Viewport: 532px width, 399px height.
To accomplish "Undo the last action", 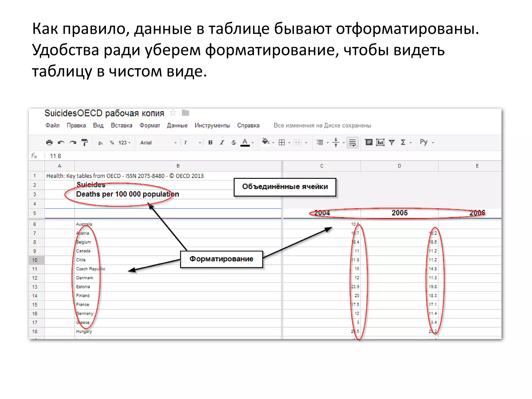I will 61,142.
